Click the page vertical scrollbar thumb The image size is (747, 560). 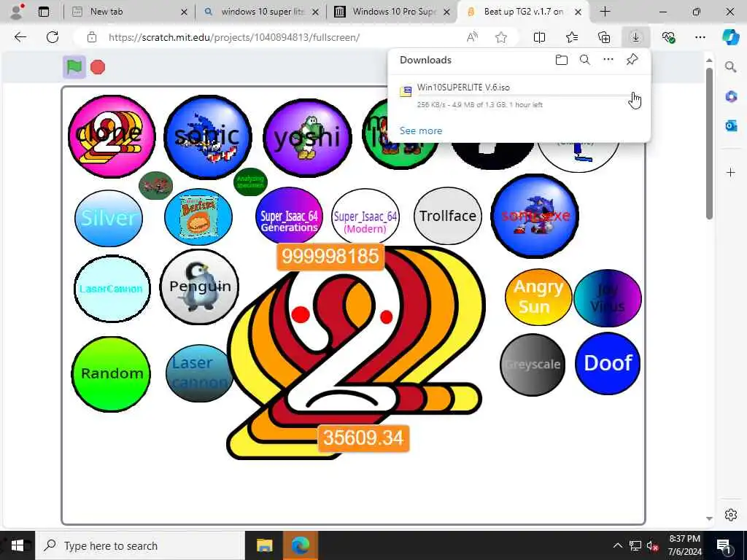point(709,143)
